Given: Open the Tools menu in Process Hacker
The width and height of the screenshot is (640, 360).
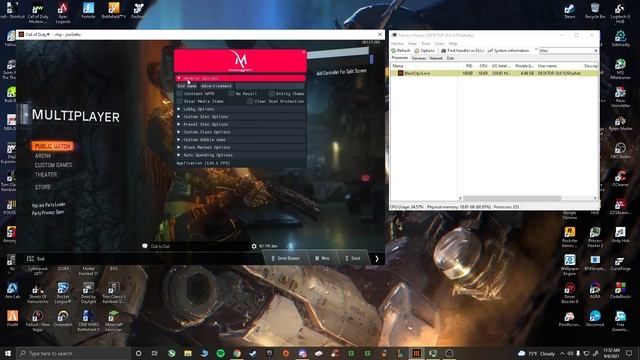Looking at the screenshot, I should point(426,44).
